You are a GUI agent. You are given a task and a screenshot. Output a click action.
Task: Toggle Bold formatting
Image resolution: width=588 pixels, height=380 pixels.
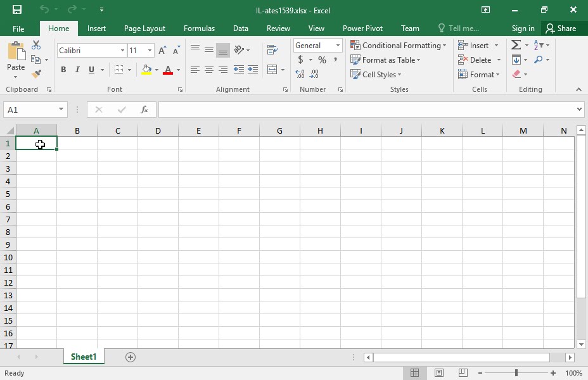click(63, 69)
